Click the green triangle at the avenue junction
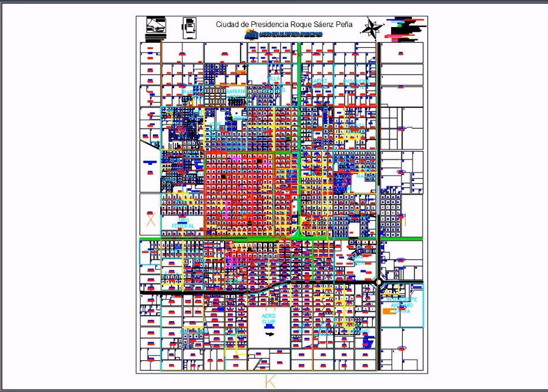The image size is (548, 392). point(298,233)
